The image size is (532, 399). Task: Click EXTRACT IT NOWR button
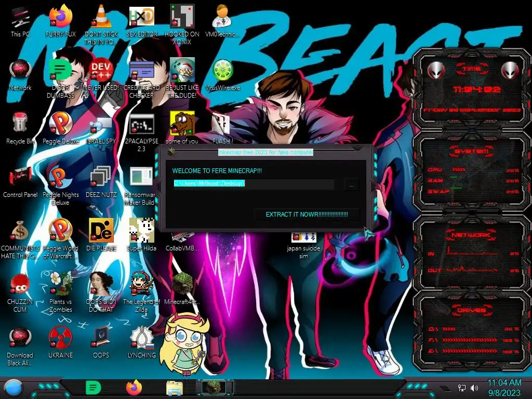point(307,215)
